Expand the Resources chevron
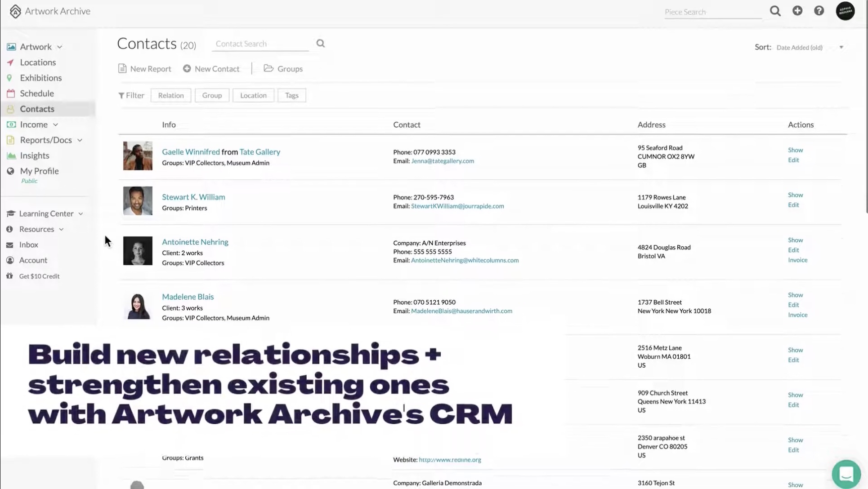The image size is (868, 489). pyautogui.click(x=61, y=229)
